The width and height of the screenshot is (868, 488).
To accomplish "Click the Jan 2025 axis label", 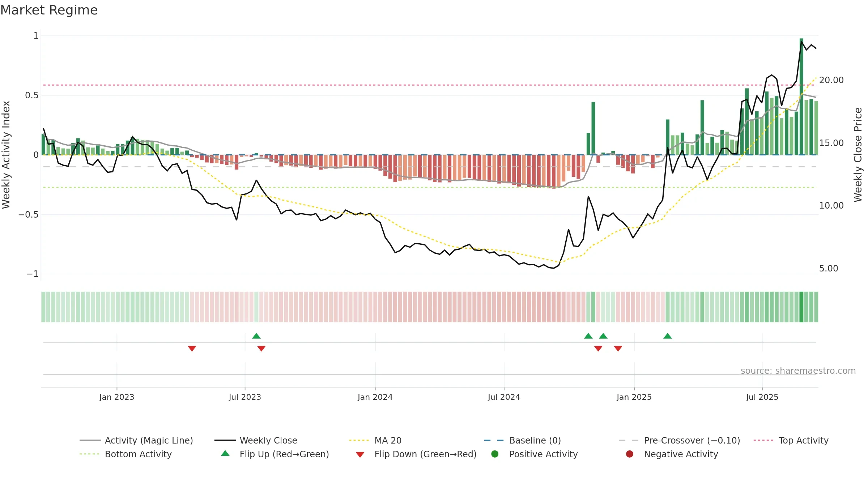I will coord(634,397).
